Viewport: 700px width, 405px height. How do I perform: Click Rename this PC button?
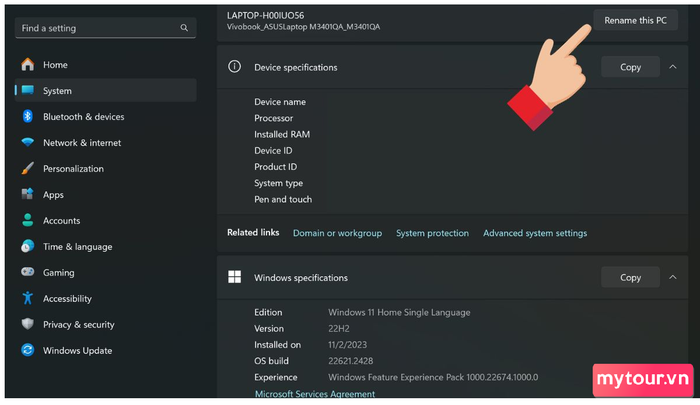click(x=635, y=20)
